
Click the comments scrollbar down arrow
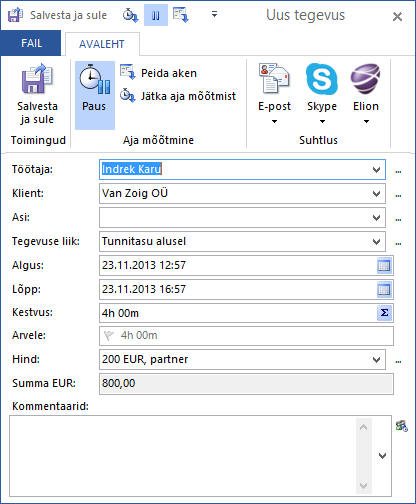coord(363,485)
